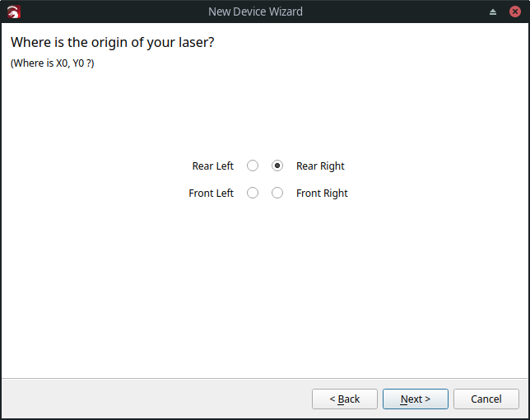Select the Rear Right radio button
Viewport: 530px width, 420px height.
pos(277,166)
